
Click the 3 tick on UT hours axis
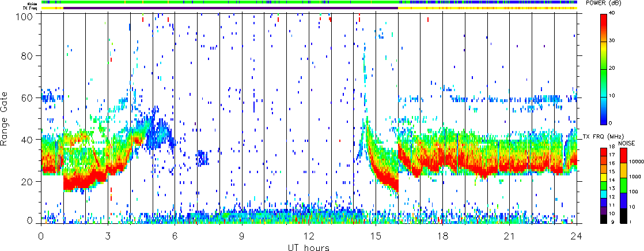[x=108, y=236]
